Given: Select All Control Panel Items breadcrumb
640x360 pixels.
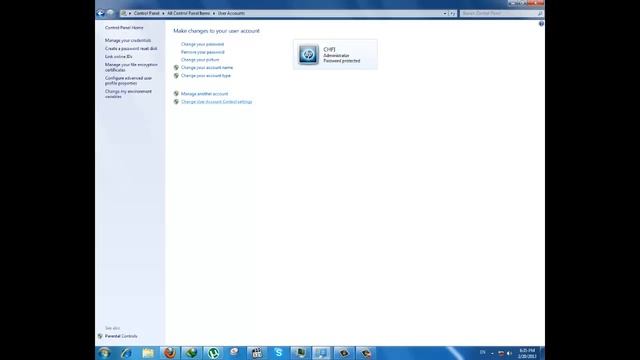Looking at the screenshot, I should [x=189, y=13].
